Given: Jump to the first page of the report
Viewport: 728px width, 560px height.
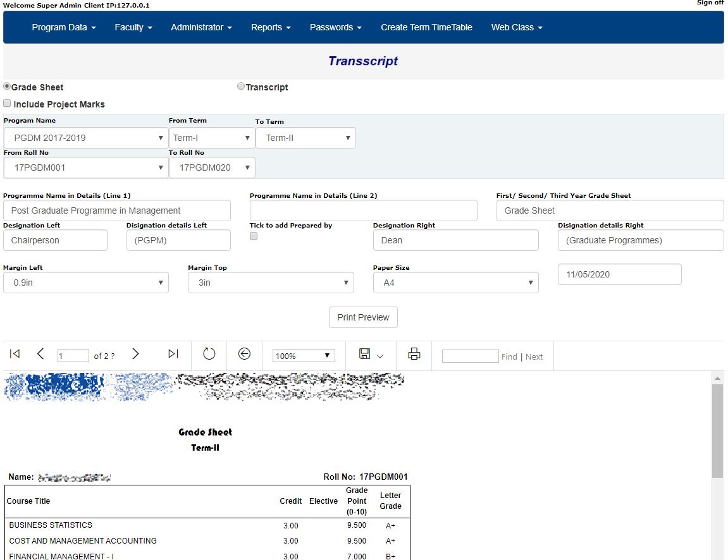Looking at the screenshot, I should (x=14, y=355).
